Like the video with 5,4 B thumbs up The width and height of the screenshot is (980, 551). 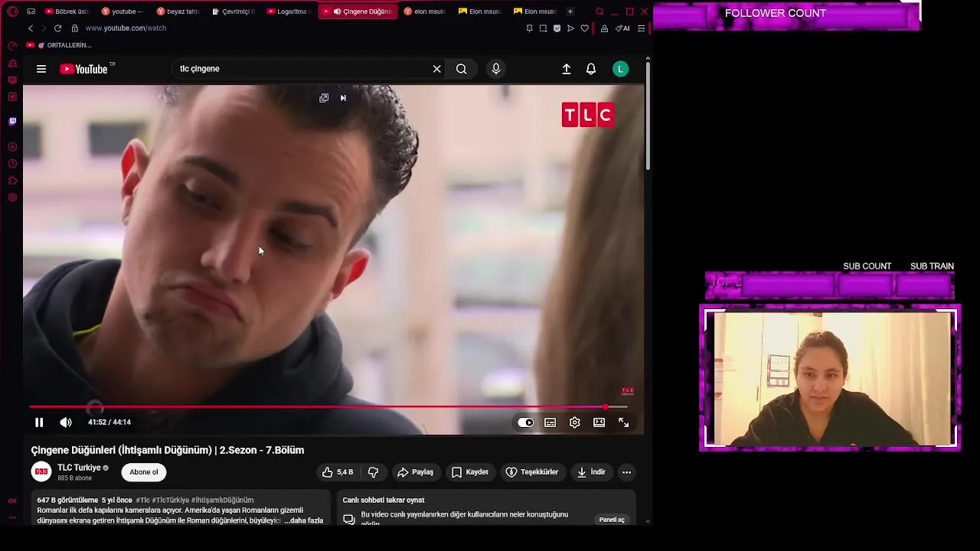338,472
